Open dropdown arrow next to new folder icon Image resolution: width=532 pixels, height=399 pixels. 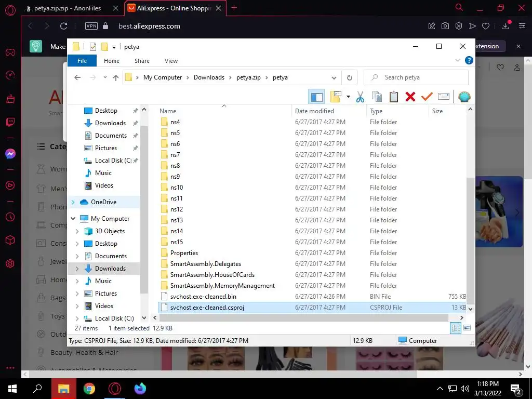tap(348, 97)
